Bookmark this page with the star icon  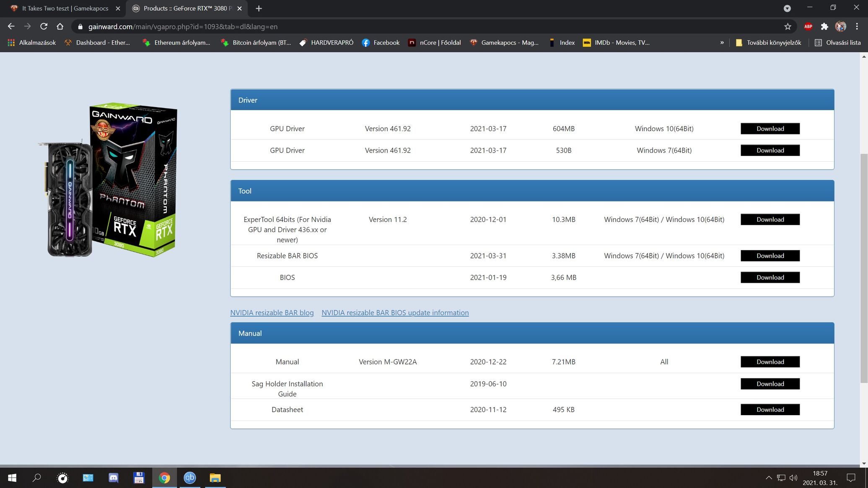(788, 26)
